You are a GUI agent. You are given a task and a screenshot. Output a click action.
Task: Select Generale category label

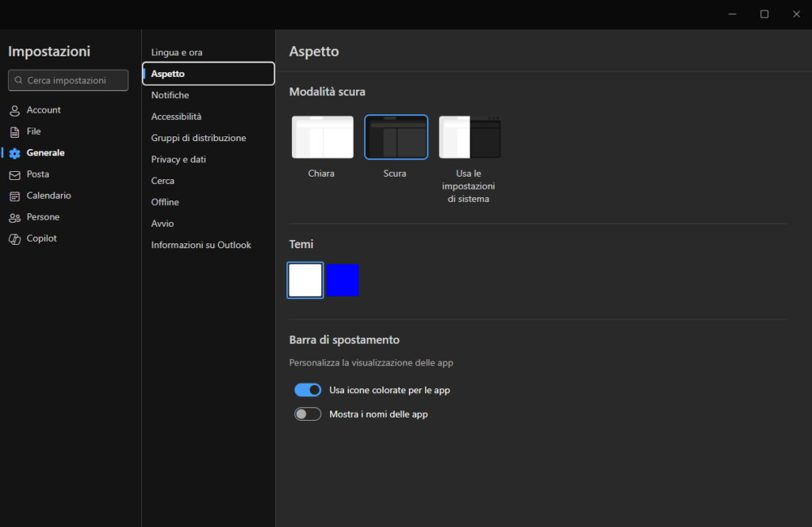pos(45,153)
